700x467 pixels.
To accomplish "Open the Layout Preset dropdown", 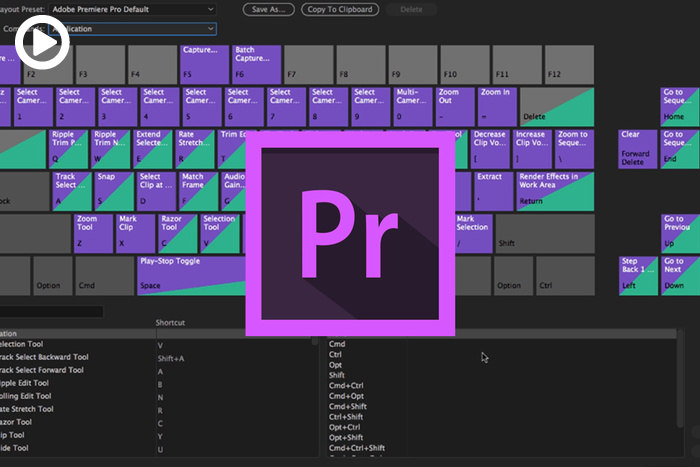I will point(132,9).
